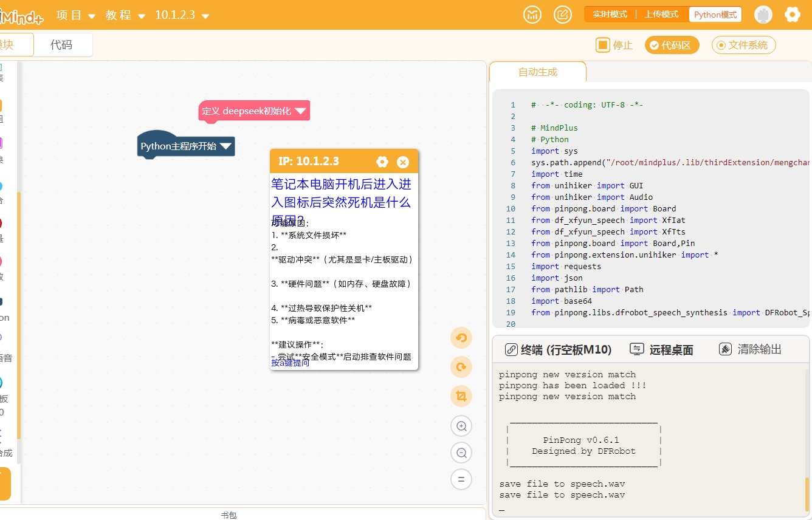Click code line 'from unihiker import Audio'

[x=592, y=197]
